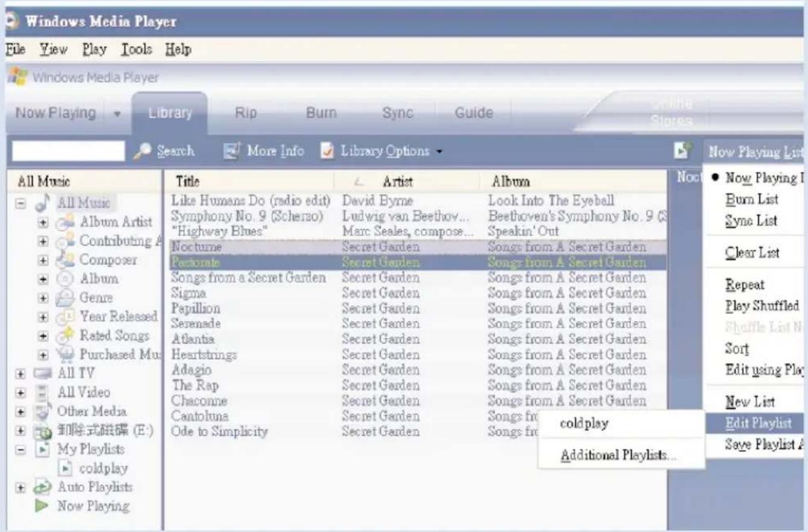Open the Now Playing List dropdown header

755,152
